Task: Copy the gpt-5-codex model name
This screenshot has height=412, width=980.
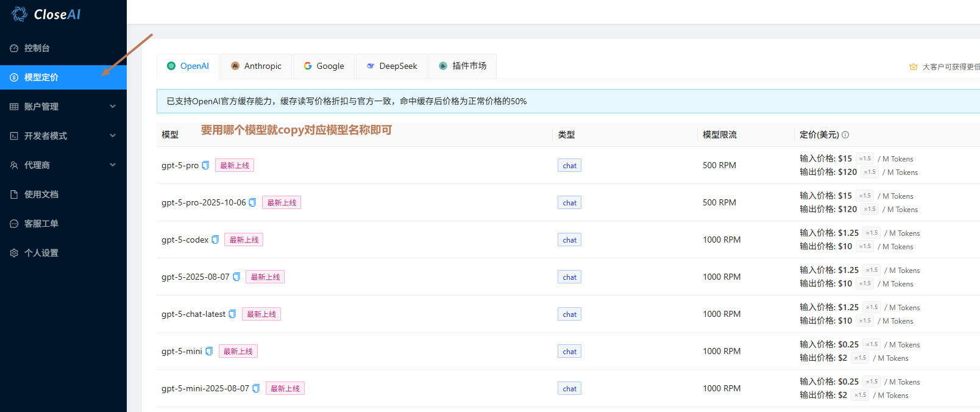Action: point(215,240)
